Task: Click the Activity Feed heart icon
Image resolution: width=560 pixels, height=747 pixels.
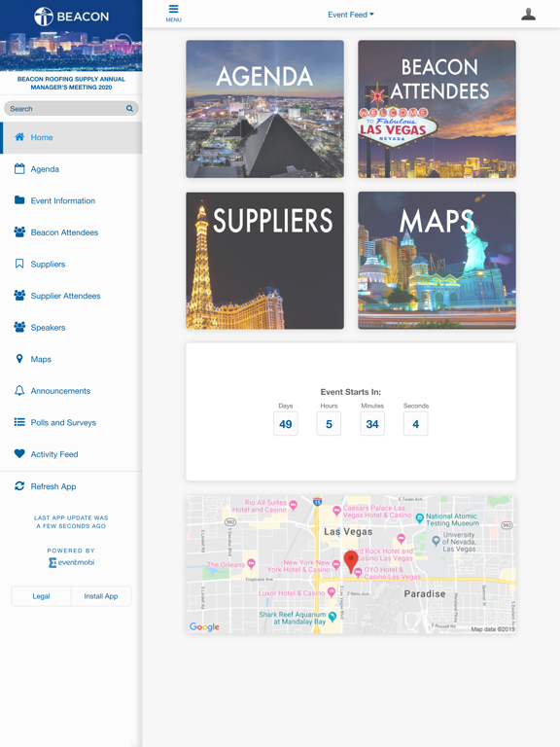Action: (x=19, y=453)
